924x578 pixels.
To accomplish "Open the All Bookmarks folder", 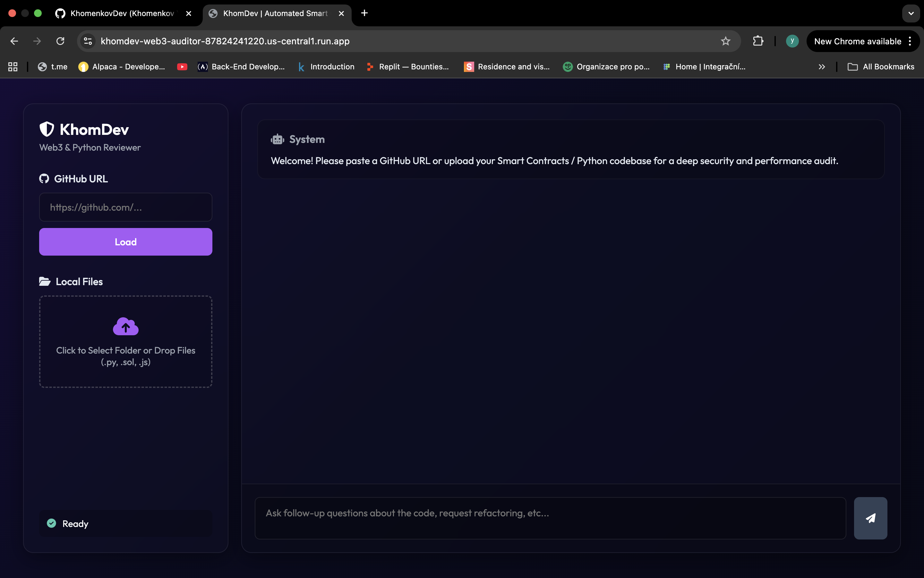I will (881, 66).
